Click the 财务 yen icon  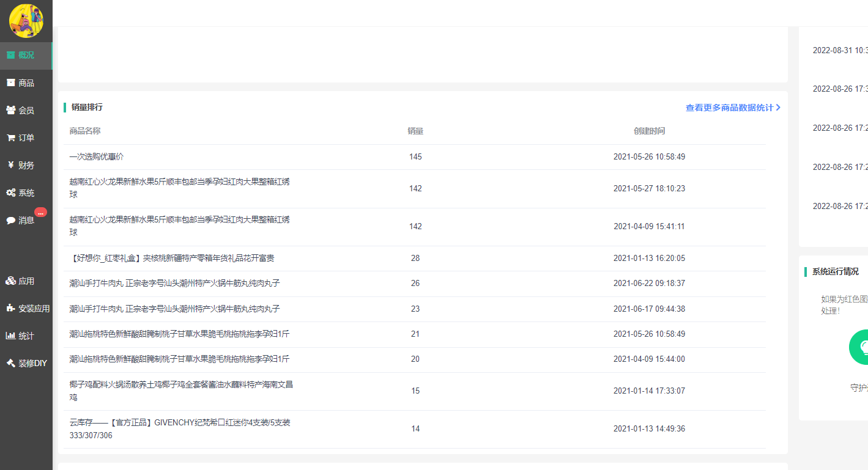10,165
